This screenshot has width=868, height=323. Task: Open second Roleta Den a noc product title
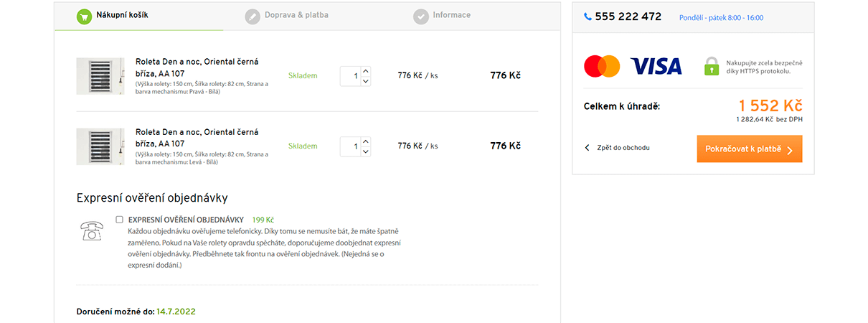pyautogui.click(x=197, y=138)
